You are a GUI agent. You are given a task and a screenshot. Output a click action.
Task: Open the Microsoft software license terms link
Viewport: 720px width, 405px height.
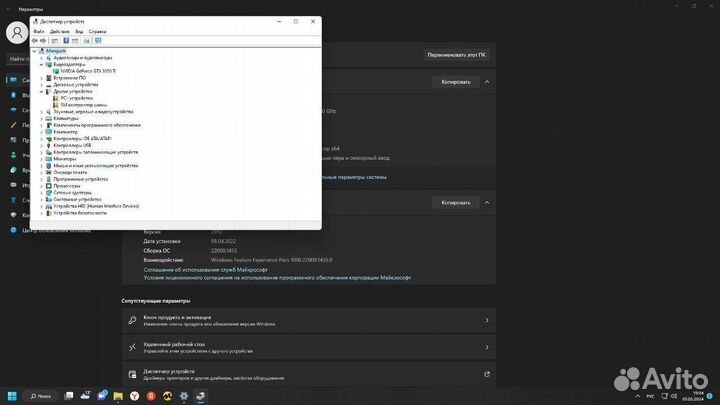(277, 278)
